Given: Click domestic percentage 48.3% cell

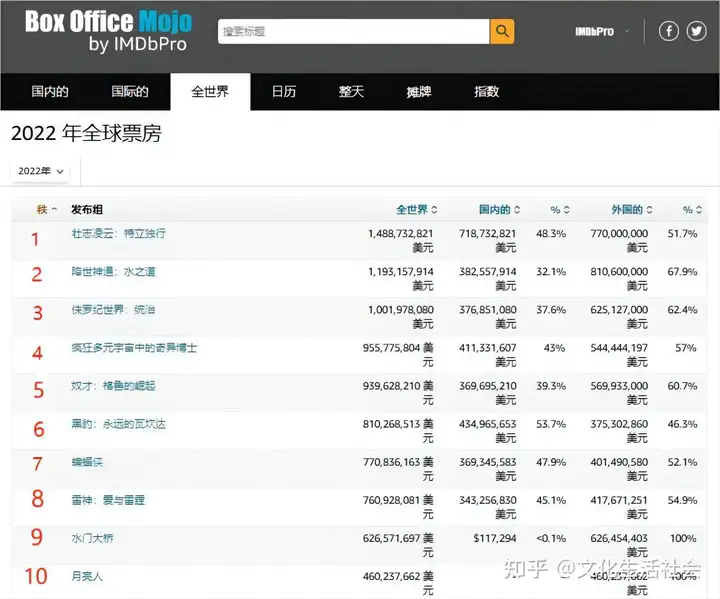Looking at the screenshot, I should coord(551,233).
